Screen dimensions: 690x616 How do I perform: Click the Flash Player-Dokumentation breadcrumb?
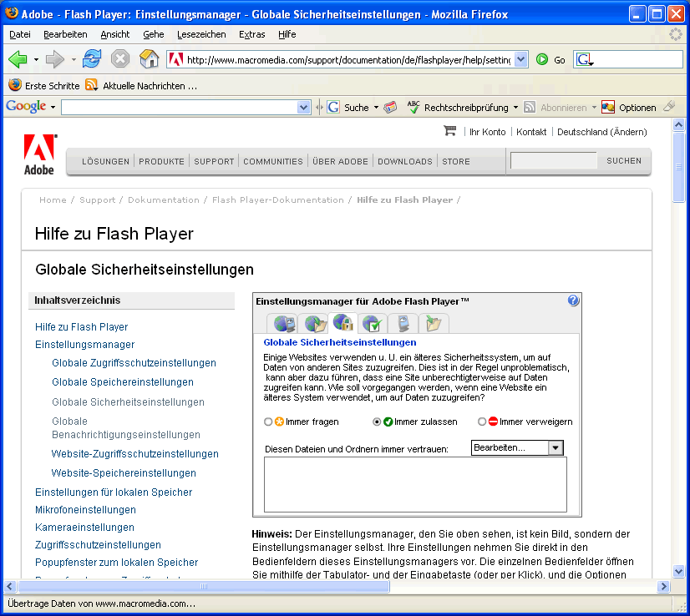[x=277, y=200]
